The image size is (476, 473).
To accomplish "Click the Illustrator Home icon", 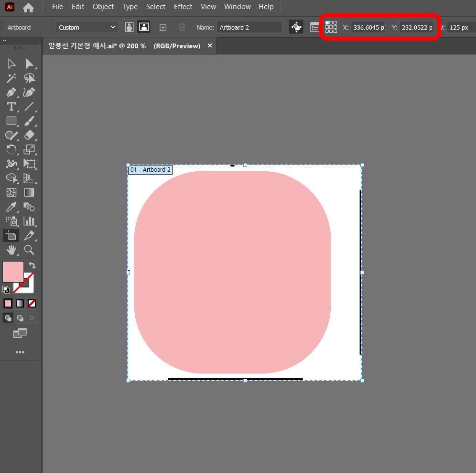I will 28,7.
